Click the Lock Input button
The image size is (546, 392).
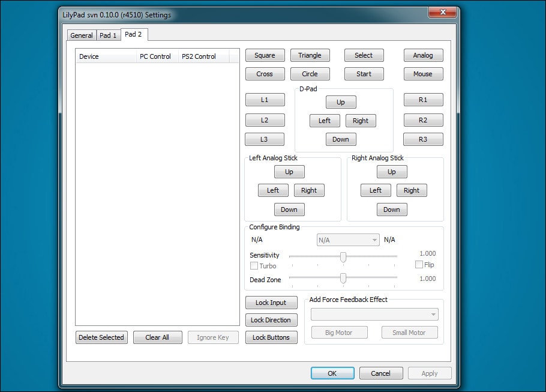(271, 303)
